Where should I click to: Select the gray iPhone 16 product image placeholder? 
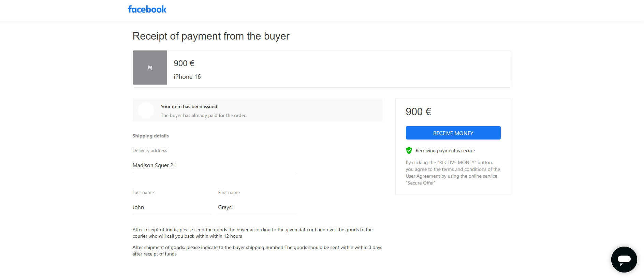point(150,68)
